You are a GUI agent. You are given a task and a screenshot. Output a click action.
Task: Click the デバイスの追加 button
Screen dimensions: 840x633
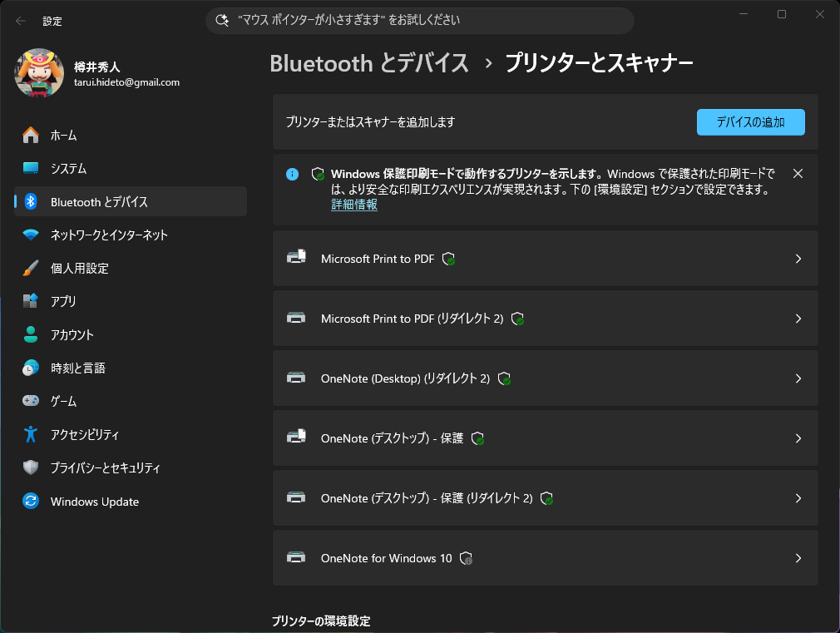pos(750,121)
